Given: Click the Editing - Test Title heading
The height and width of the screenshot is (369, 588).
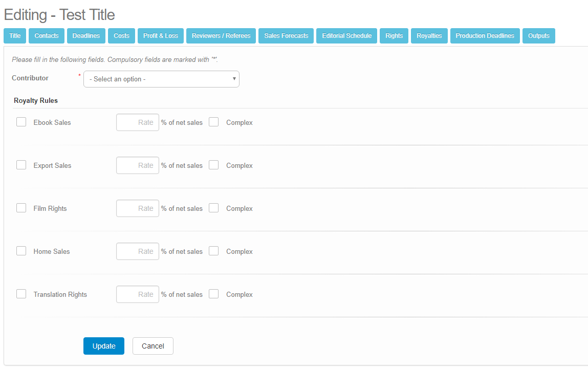Looking at the screenshot, I should tap(59, 15).
